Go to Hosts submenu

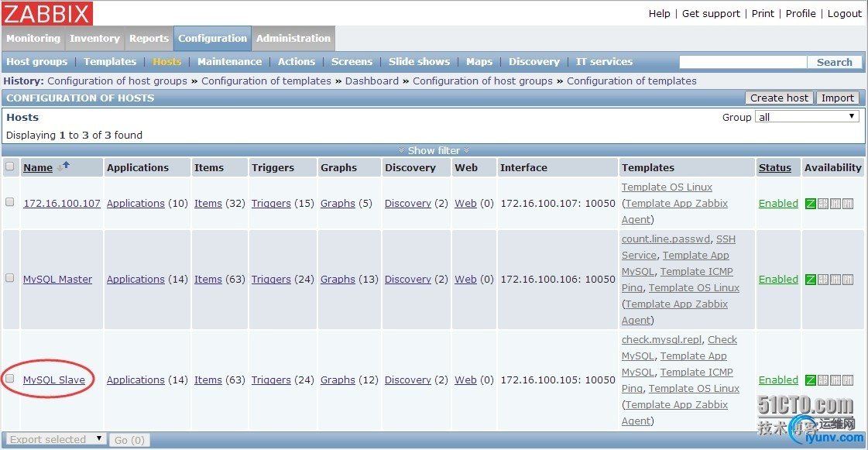(x=166, y=61)
